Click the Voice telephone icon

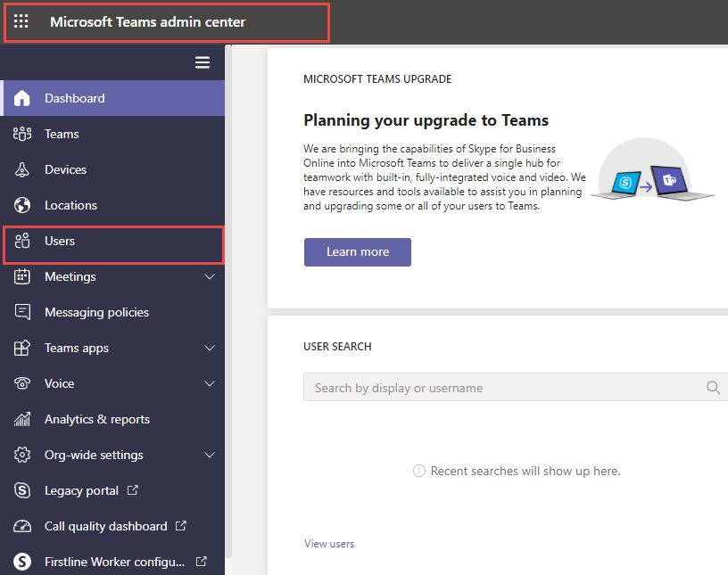[x=21, y=383]
